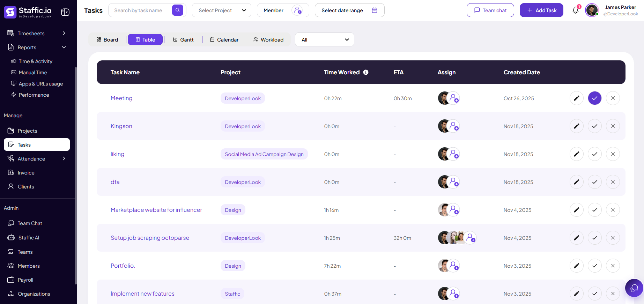Collapse the sidebar with the panel toggle icon
The height and width of the screenshot is (304, 644).
[65, 12]
